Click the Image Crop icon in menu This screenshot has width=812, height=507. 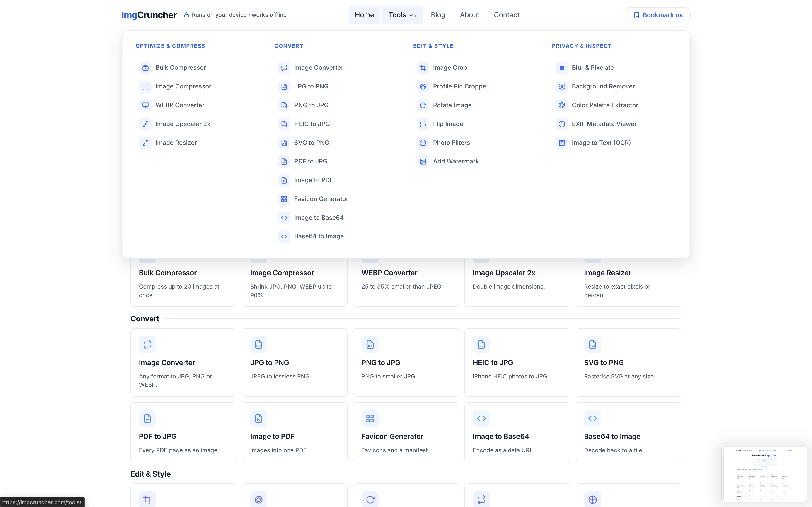(423, 68)
